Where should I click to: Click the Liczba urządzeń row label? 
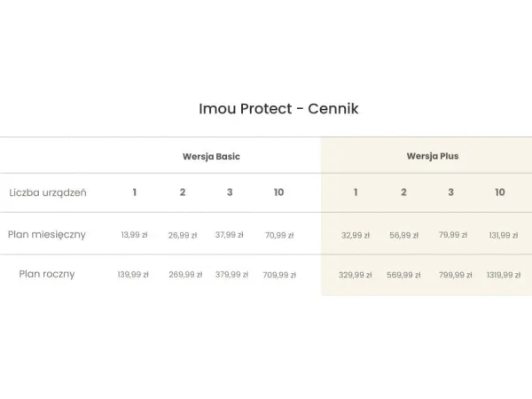[x=48, y=192]
